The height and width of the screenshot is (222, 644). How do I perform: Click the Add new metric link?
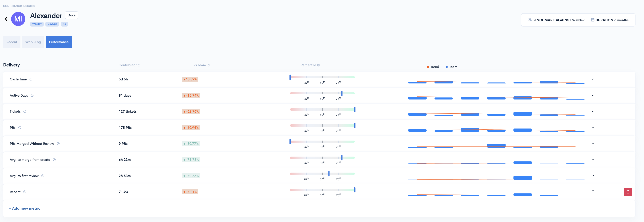click(24, 208)
